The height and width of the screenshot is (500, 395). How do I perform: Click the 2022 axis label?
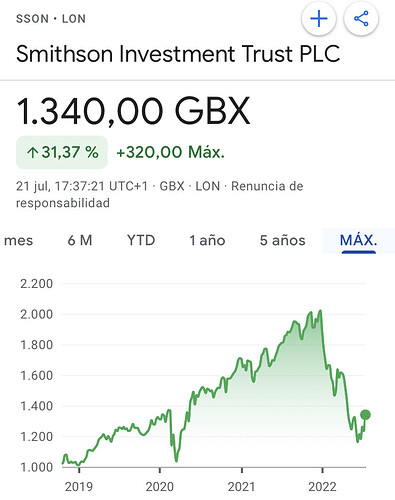click(322, 487)
